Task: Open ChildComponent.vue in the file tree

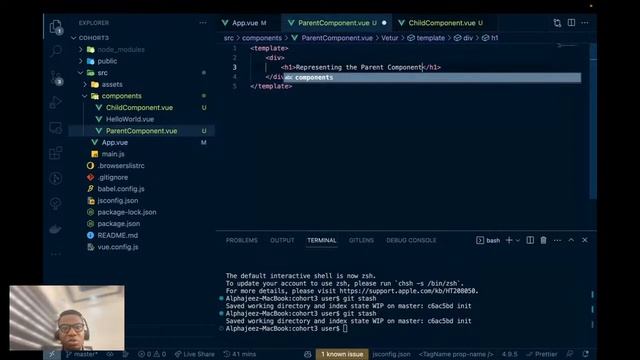Action: (x=139, y=108)
